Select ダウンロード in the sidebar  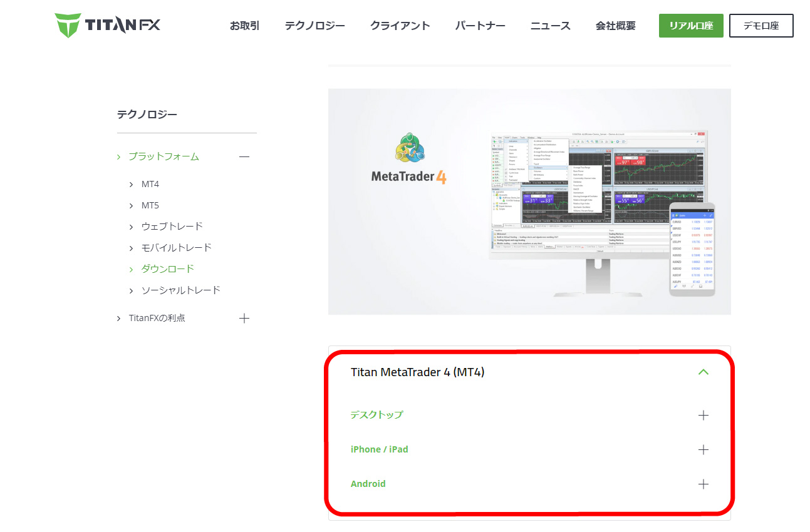point(168,269)
